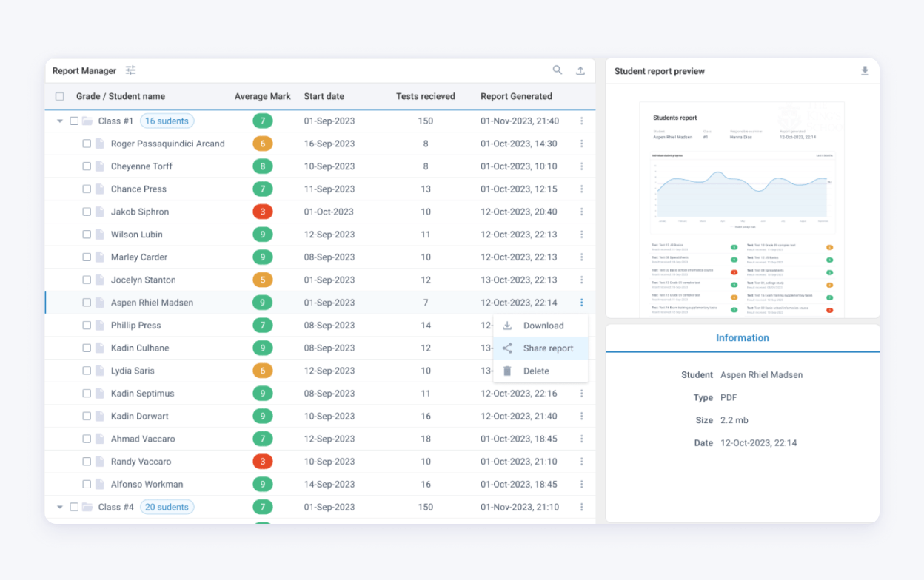Click the download icon in Student report preview
Viewport: 924px width, 580px height.
point(864,70)
